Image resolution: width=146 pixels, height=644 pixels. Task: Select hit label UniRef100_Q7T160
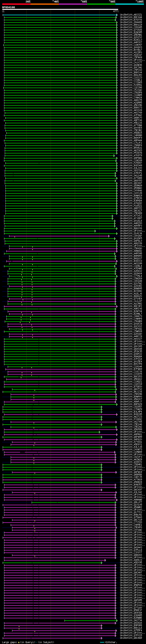131,608
